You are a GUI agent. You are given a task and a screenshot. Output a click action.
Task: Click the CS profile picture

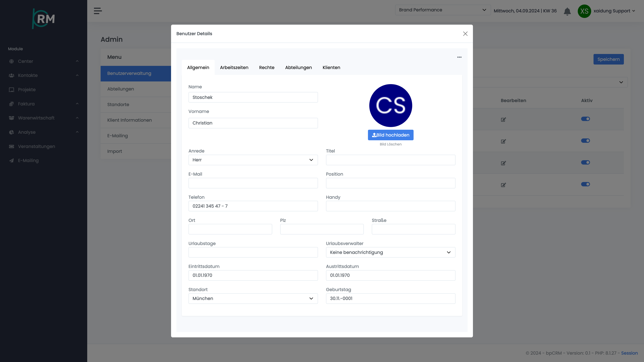click(x=390, y=105)
